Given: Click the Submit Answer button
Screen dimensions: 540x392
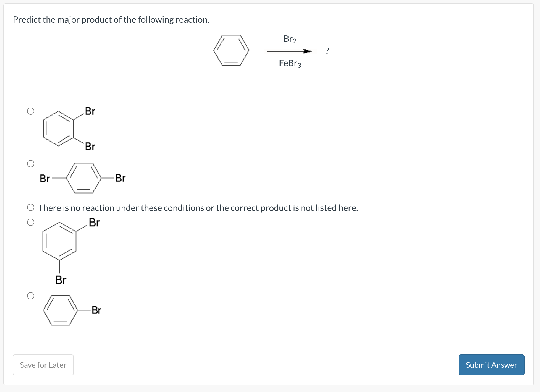Looking at the screenshot, I should [x=491, y=365].
